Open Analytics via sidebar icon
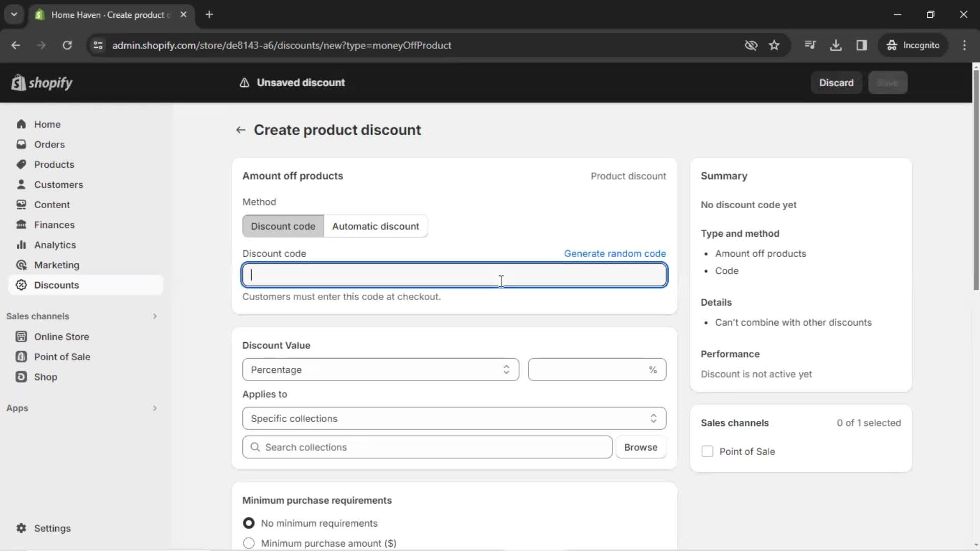Image resolution: width=980 pixels, height=551 pixels. pos(21,244)
